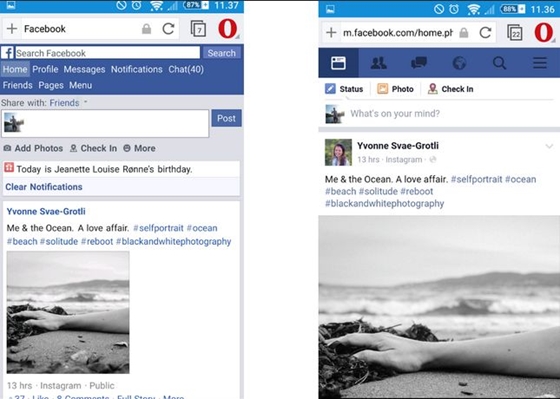Open globe Notifications icon on right
560x399 pixels.
[x=459, y=63]
